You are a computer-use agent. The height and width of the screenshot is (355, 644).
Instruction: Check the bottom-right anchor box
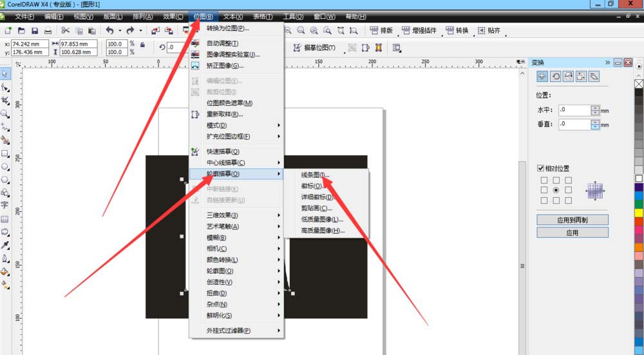[x=568, y=200]
